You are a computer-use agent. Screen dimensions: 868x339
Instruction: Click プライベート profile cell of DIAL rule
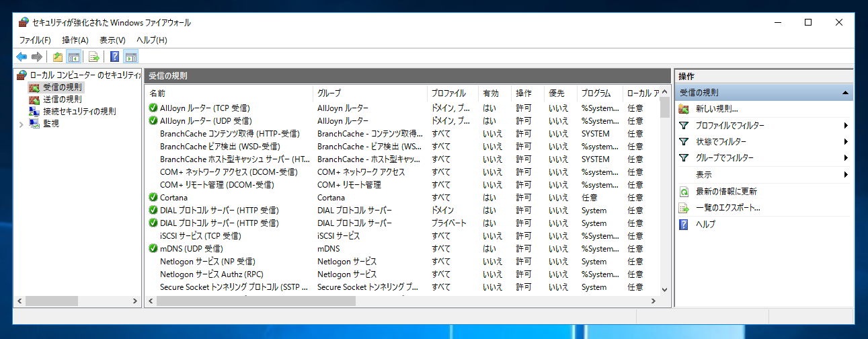coord(448,223)
